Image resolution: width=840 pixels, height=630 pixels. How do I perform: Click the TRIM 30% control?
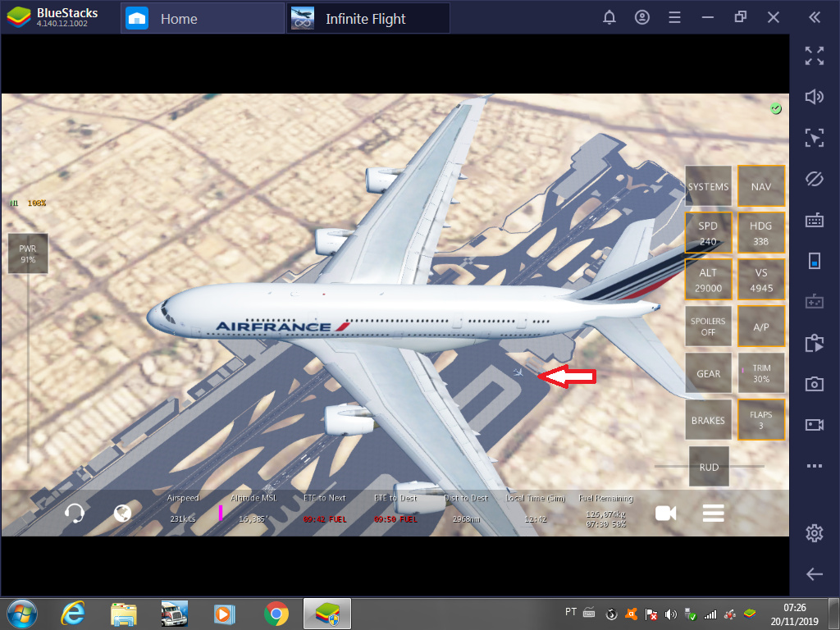coord(760,373)
